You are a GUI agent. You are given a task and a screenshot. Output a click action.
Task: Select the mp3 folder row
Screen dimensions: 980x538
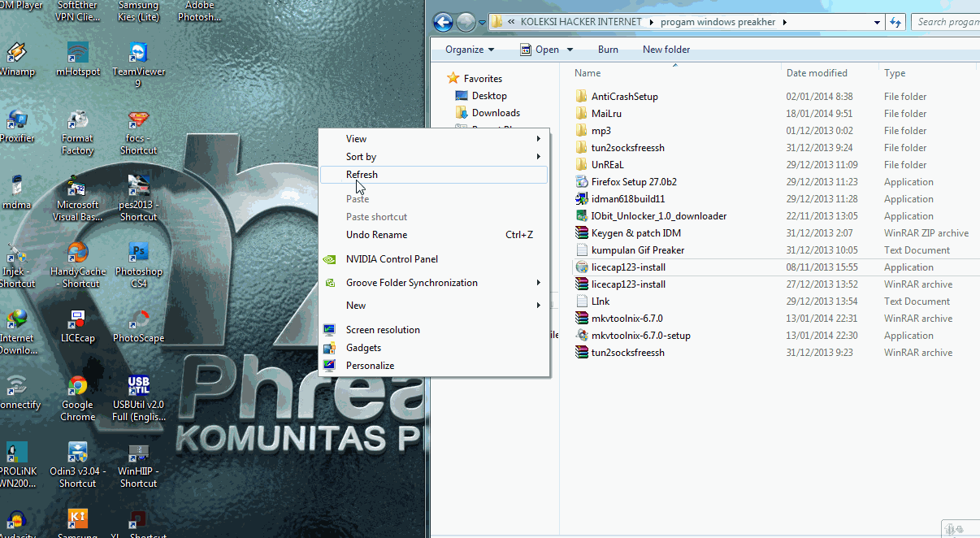774,131
